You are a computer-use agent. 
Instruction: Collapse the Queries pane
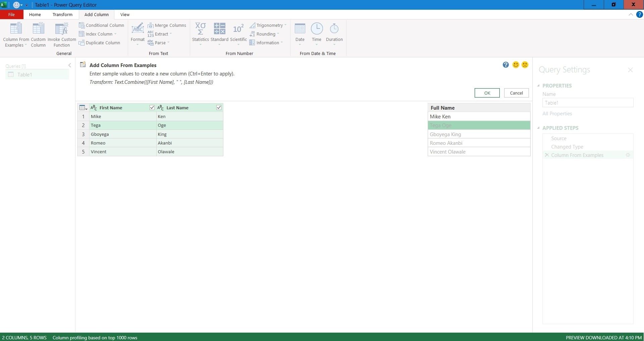pyautogui.click(x=69, y=65)
